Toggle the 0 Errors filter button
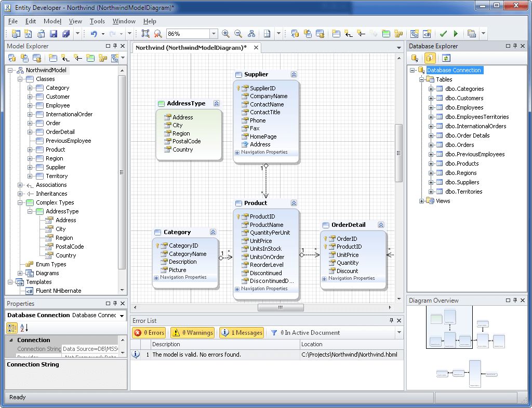Screen dimensions: 532x408 (x=149, y=333)
